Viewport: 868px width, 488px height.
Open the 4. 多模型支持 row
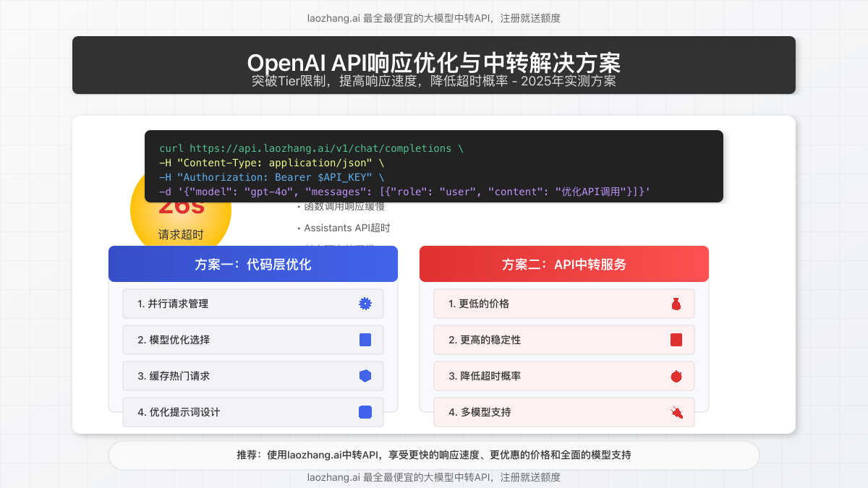564,412
